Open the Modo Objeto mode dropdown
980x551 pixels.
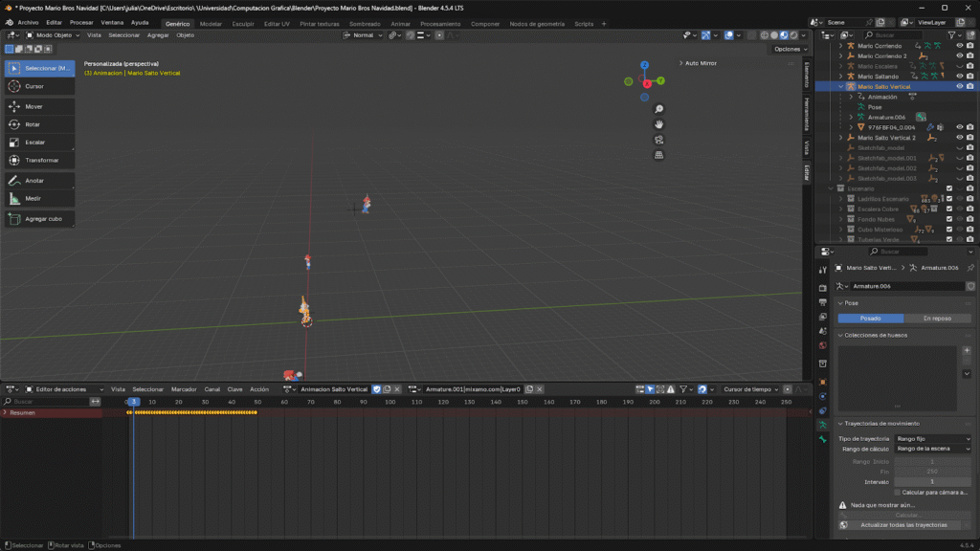(x=54, y=35)
